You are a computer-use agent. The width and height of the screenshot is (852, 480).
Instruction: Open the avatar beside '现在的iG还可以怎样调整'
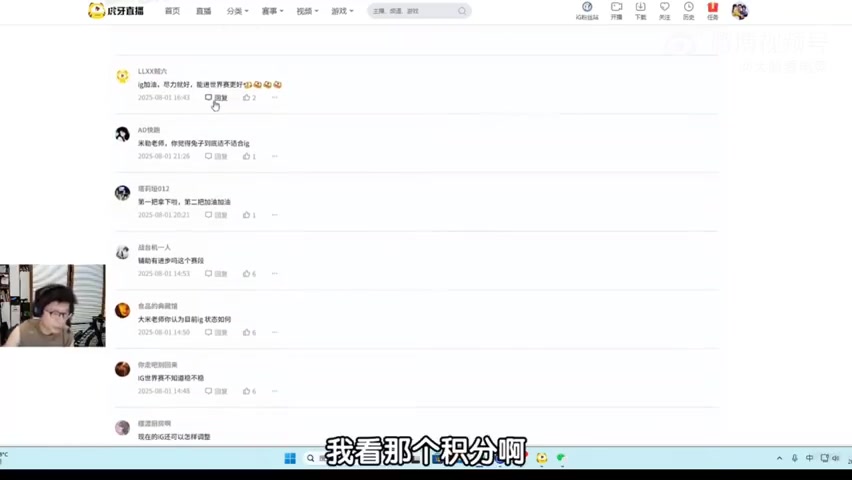122,428
